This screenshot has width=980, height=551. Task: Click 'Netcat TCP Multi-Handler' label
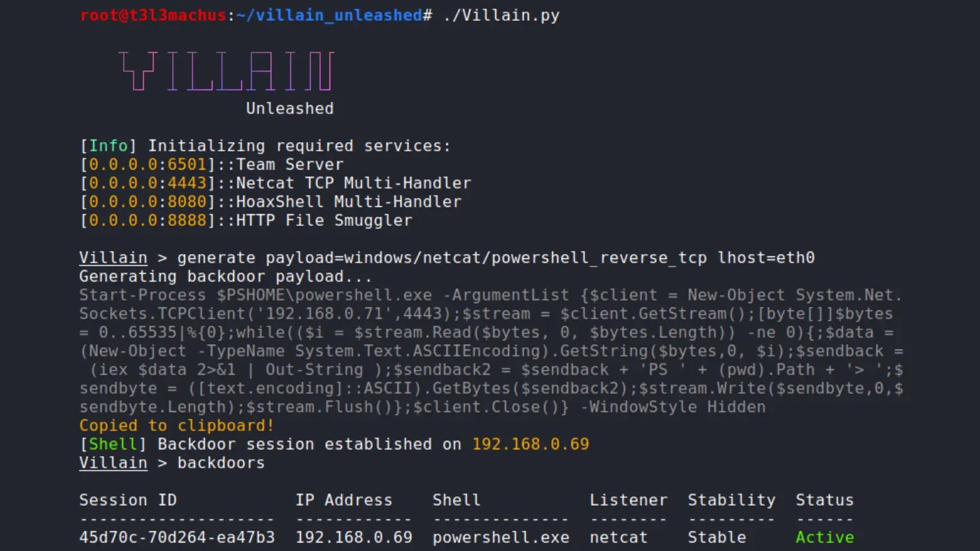coord(353,183)
